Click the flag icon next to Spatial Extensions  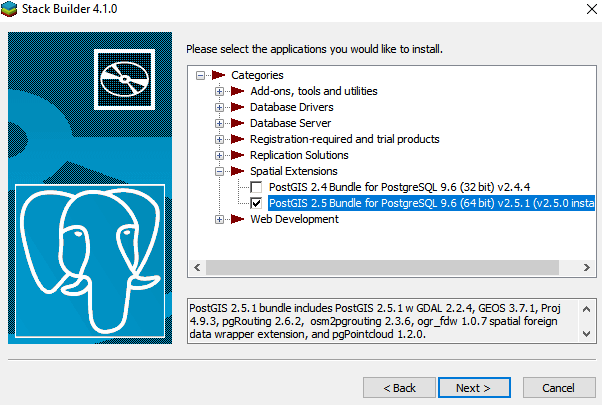pos(238,171)
